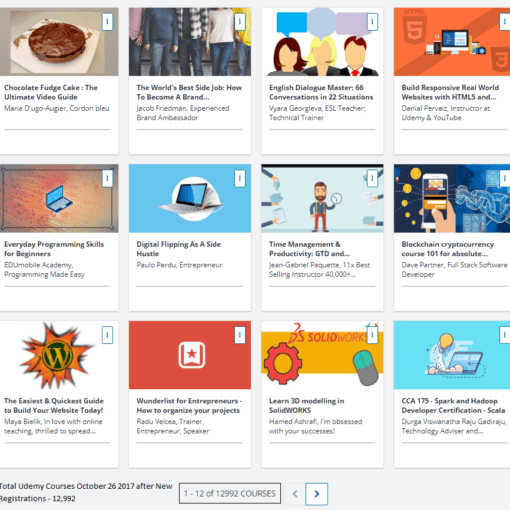Open options menu on Build Responsive Real World Websites card
Viewport: 510px width, 510px height.
[505, 22]
